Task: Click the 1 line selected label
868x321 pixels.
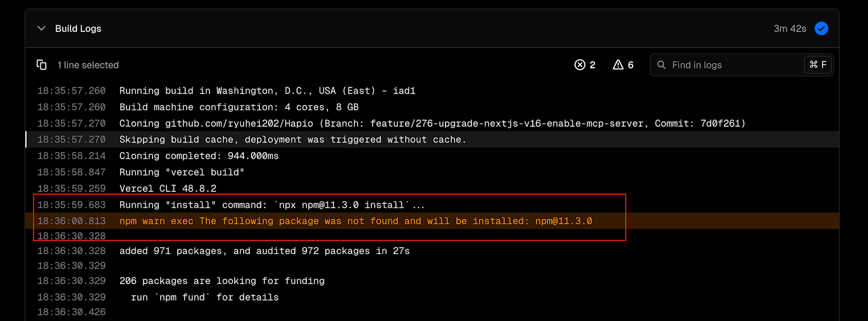Action: [88, 65]
